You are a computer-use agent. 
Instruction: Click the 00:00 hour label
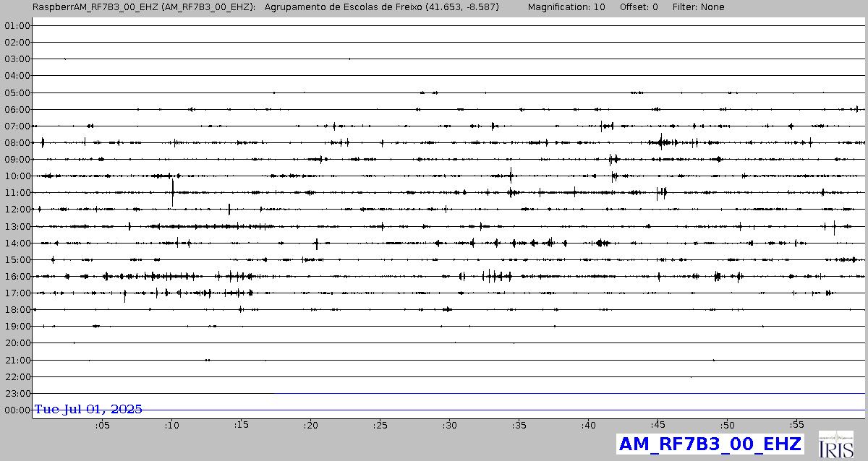coord(17,410)
